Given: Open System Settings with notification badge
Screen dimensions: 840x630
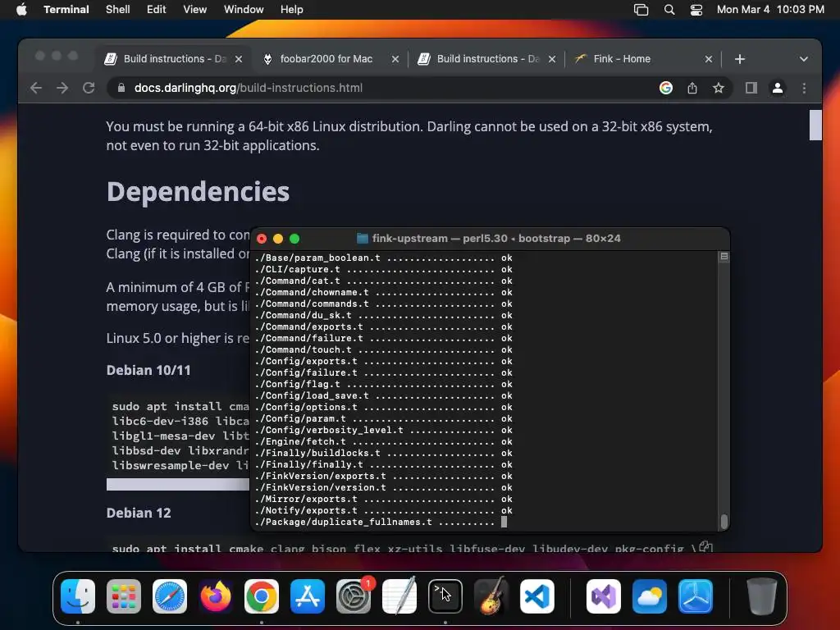Looking at the screenshot, I should (354, 596).
